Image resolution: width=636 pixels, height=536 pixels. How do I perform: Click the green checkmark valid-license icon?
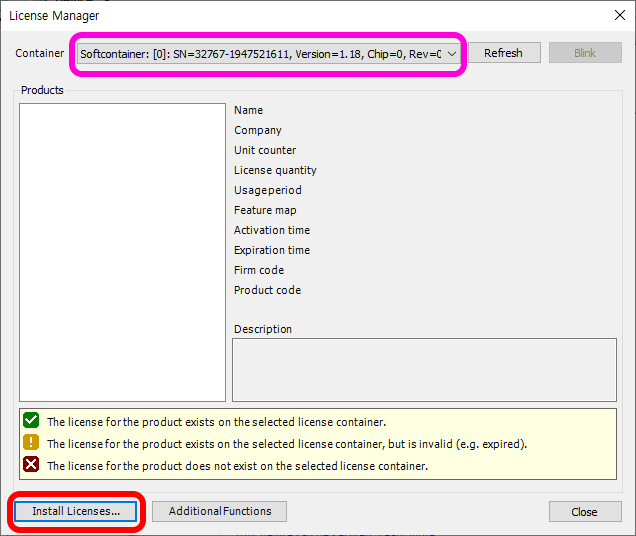[31, 422]
